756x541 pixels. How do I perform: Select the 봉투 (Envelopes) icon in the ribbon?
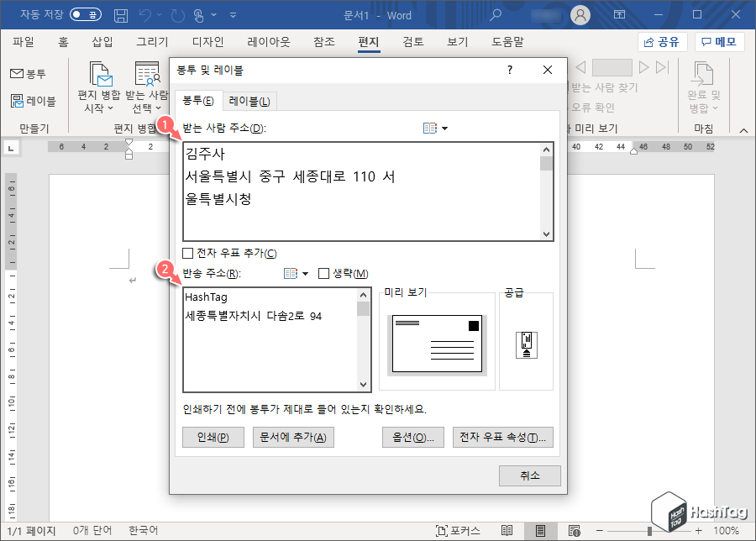pyautogui.click(x=20, y=72)
